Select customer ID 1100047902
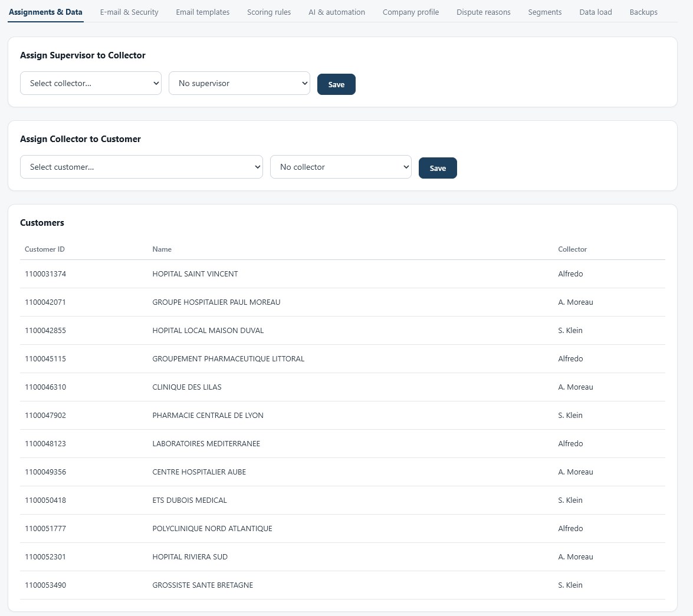The height and width of the screenshot is (616, 693). [45, 415]
